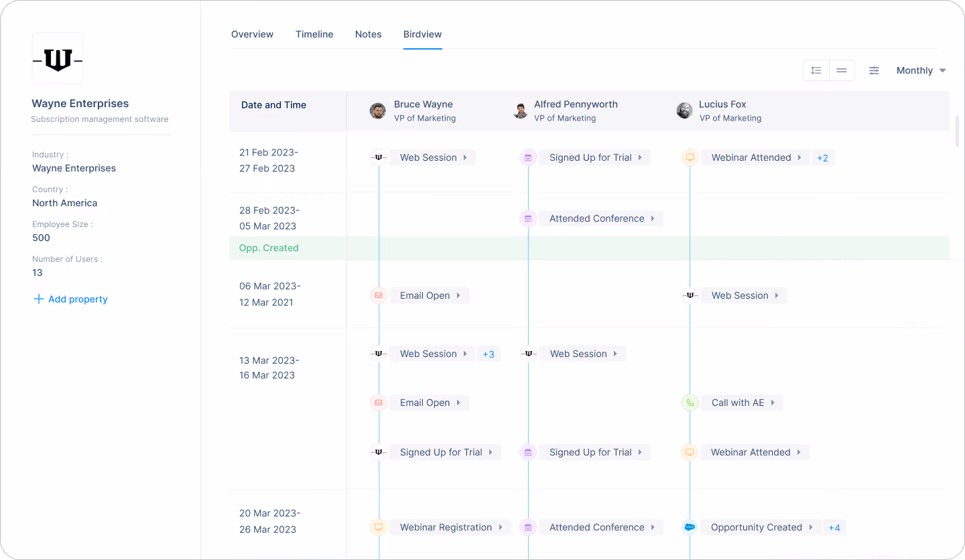Select the blue chat icon next to Opportunity Created
Viewport: 965px width, 560px height.
click(690, 527)
